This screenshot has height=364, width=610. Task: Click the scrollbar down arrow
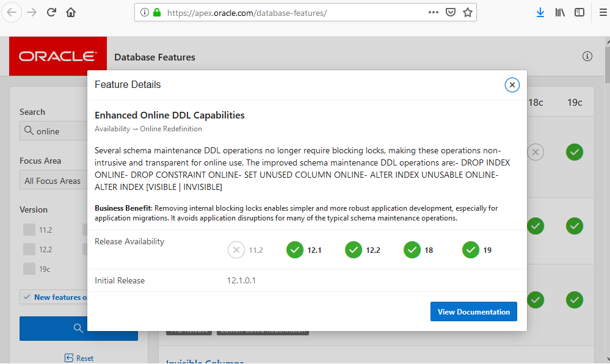pyautogui.click(x=608, y=360)
